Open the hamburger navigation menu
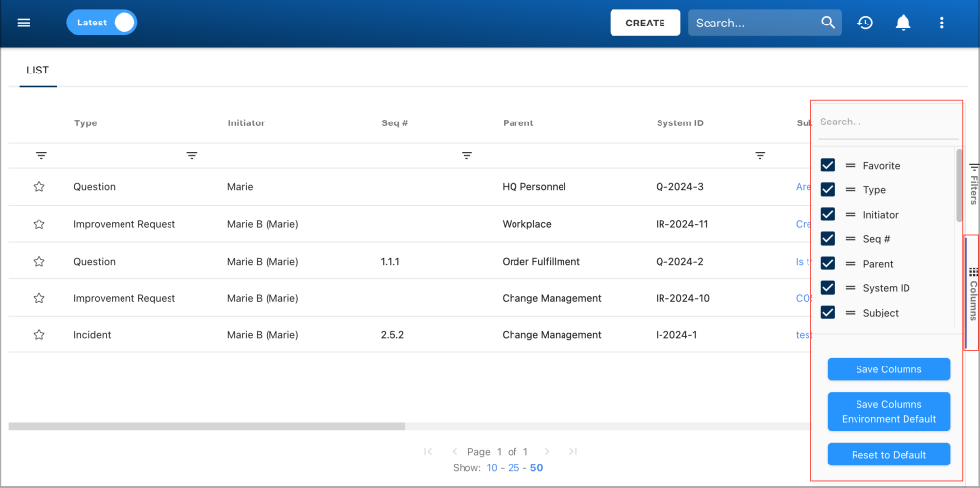 pos(24,24)
